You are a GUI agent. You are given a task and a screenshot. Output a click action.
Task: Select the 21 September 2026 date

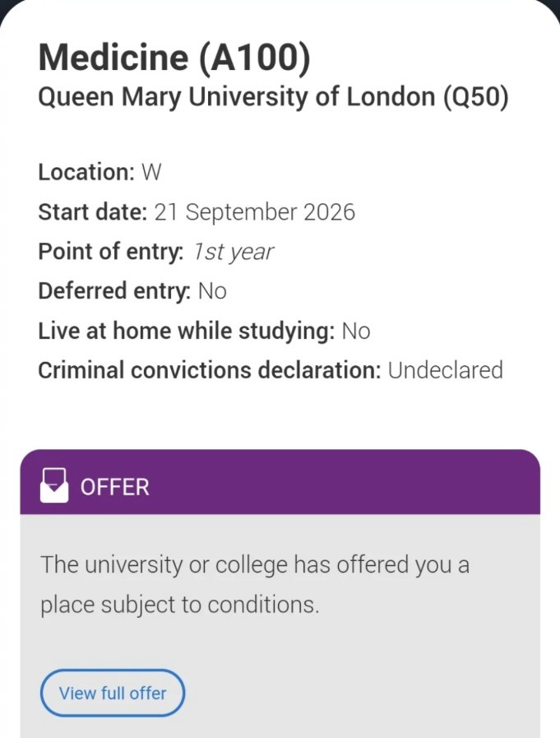pyautogui.click(x=255, y=211)
